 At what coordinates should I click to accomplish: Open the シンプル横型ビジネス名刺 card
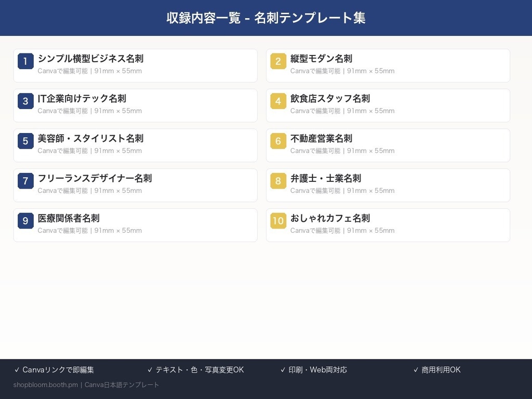135,65
